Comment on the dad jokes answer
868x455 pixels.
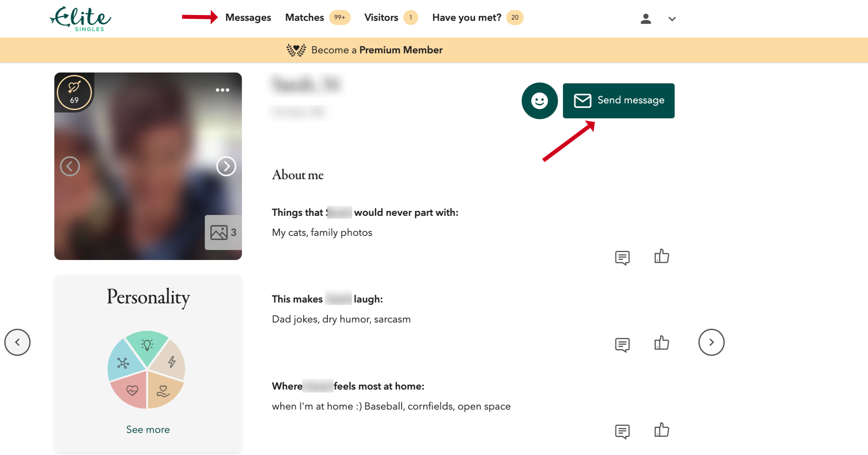(x=622, y=344)
